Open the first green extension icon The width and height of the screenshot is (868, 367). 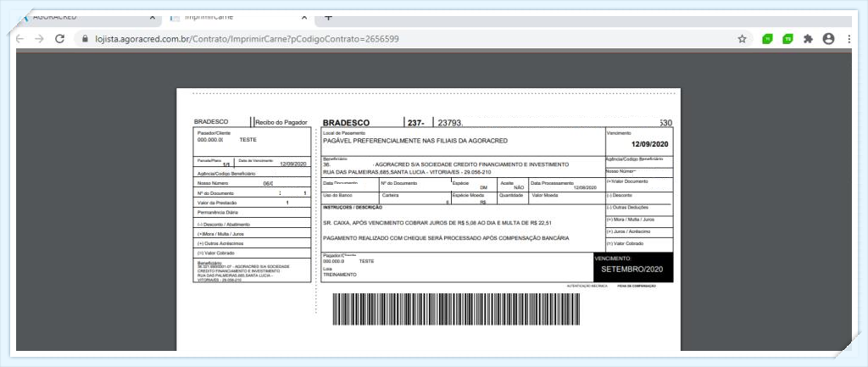pyautogui.click(x=766, y=39)
